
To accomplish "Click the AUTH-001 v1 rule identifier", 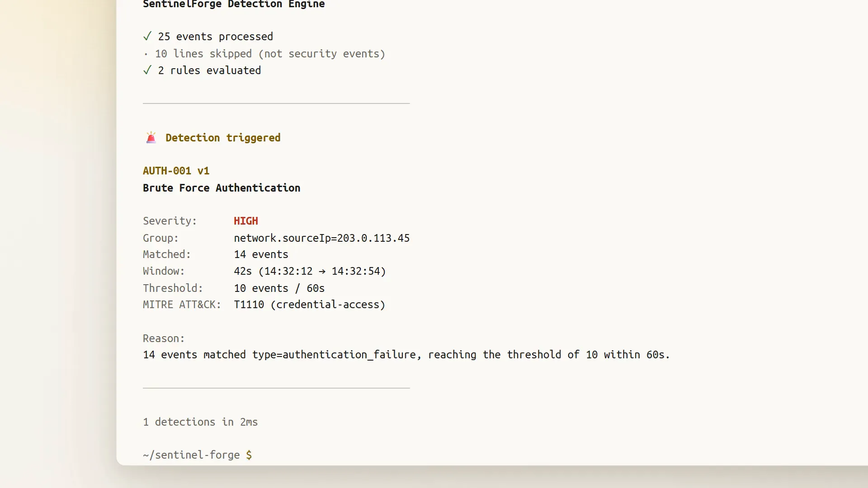I will 176,171.
